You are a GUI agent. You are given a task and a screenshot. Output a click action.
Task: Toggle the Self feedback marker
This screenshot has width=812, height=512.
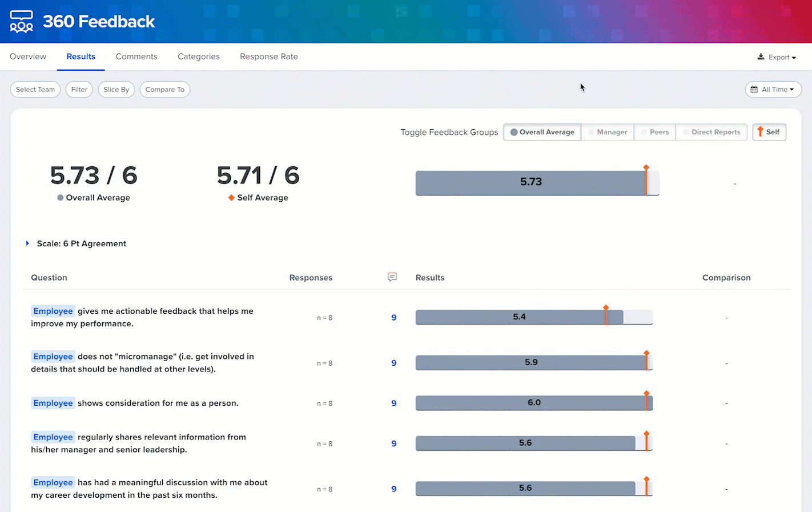point(769,132)
